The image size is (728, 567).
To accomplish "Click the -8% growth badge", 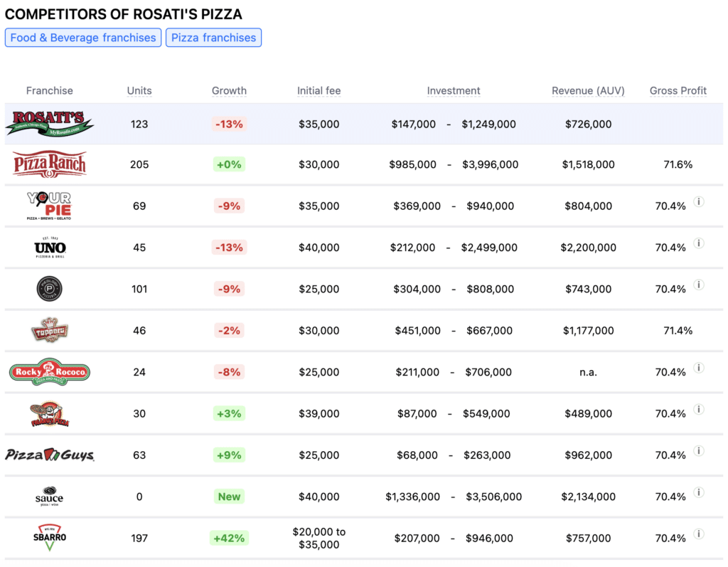I will [x=229, y=372].
